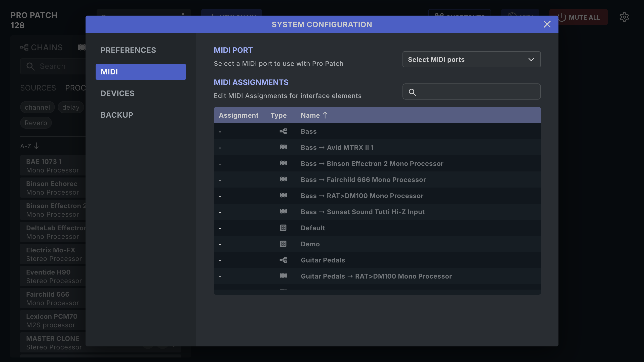The height and width of the screenshot is (362, 644).
Task: Click device icon for Bass → Avid MTRX II 1
Action: [x=283, y=147]
